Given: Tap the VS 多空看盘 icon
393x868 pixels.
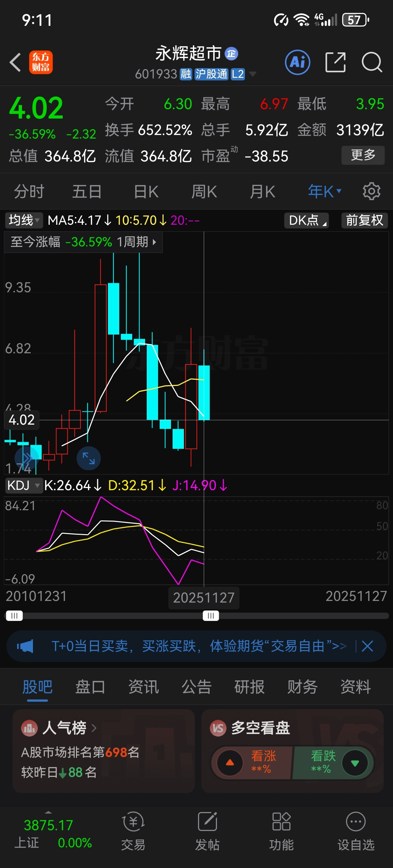Looking at the screenshot, I should click(x=218, y=728).
